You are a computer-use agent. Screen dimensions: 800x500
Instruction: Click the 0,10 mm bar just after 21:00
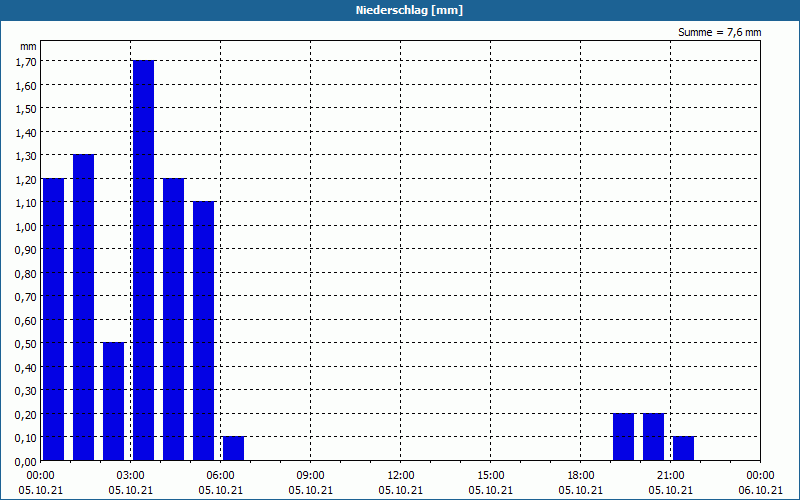[x=684, y=448]
